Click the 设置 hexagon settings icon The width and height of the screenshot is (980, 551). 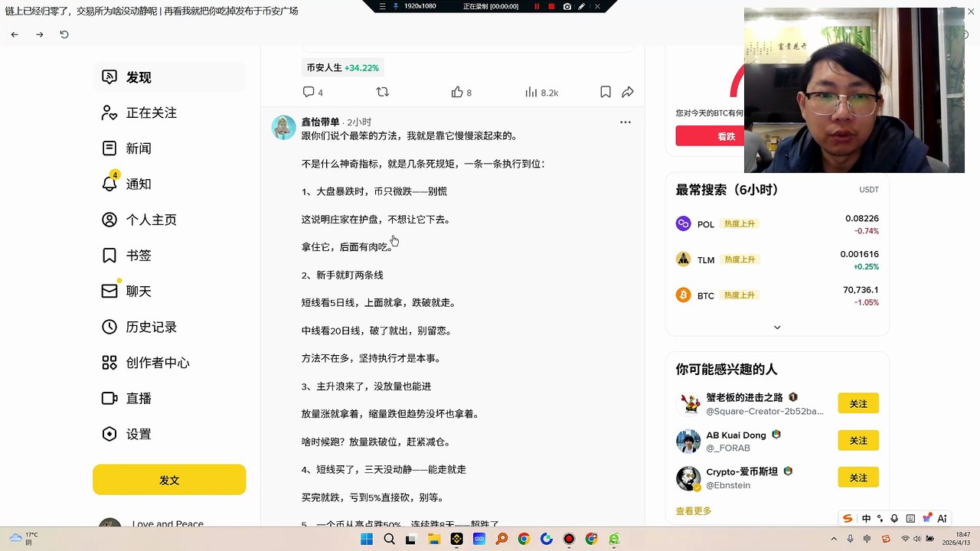click(x=109, y=434)
